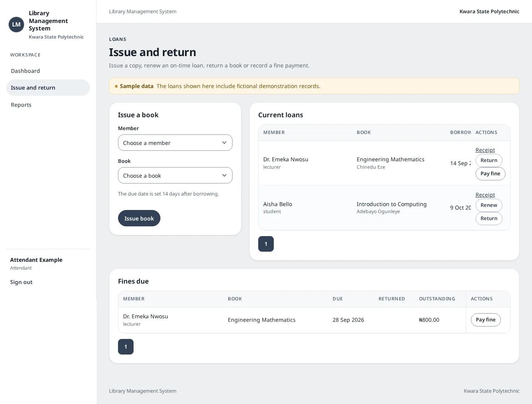The width and height of the screenshot is (532, 404).
Task: Select page 1 of Fines due
Action: [126, 347]
